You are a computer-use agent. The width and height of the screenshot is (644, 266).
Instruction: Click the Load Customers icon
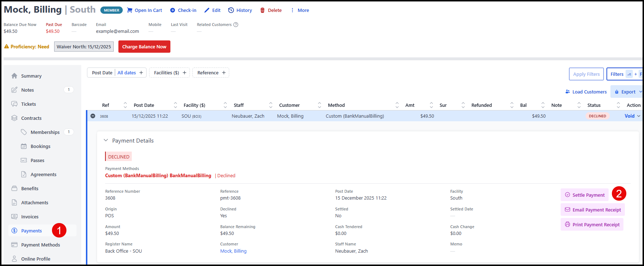(567, 92)
